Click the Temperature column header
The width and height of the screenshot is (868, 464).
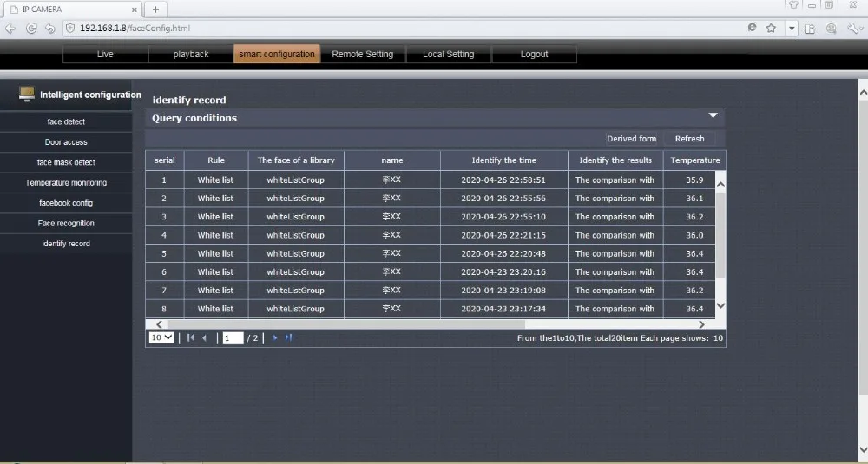(x=694, y=160)
